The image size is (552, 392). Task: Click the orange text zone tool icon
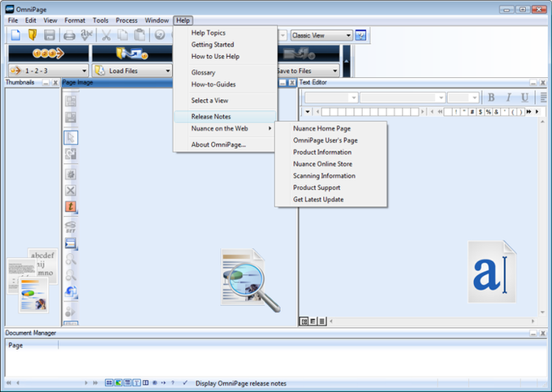71,207
